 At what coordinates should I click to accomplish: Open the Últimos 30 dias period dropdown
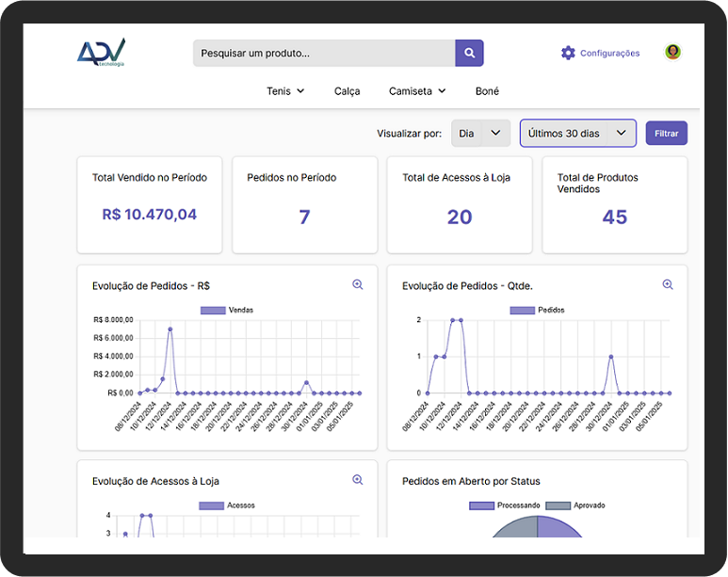577,134
